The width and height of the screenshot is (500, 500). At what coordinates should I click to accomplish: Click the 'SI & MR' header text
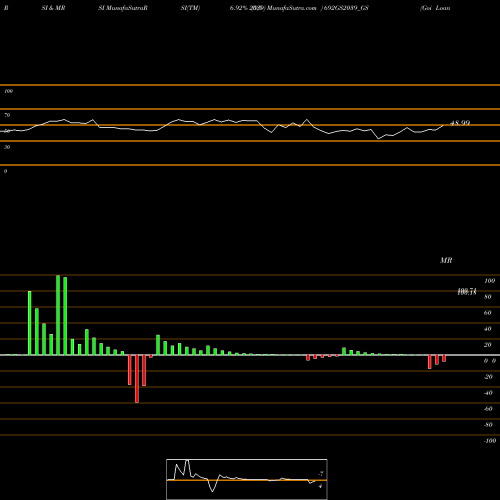click(x=53, y=8)
